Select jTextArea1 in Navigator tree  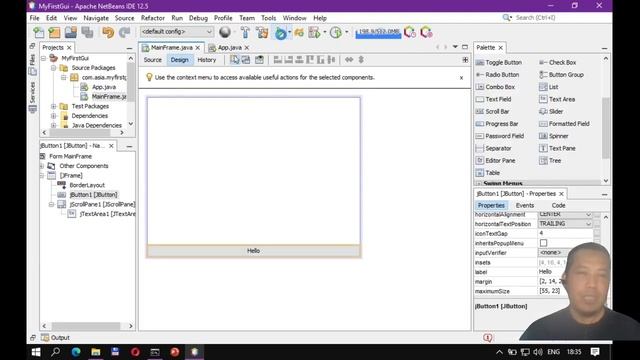(x=107, y=214)
